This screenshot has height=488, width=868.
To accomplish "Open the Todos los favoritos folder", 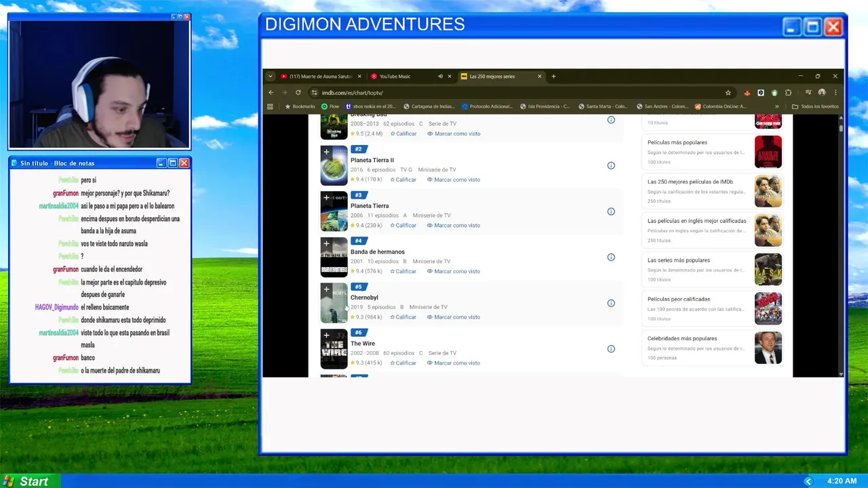I will 815,106.
